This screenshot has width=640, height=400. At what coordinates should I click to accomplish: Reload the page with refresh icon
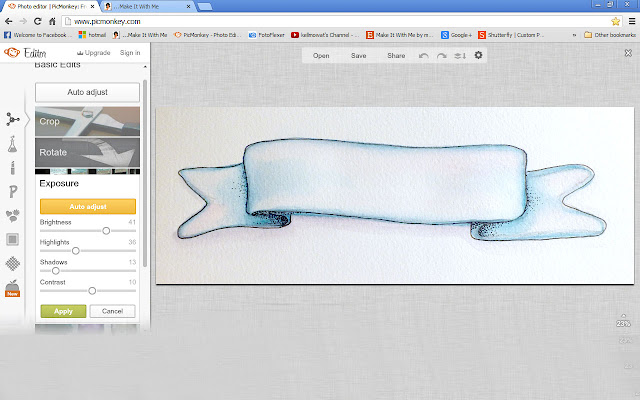tap(38, 21)
